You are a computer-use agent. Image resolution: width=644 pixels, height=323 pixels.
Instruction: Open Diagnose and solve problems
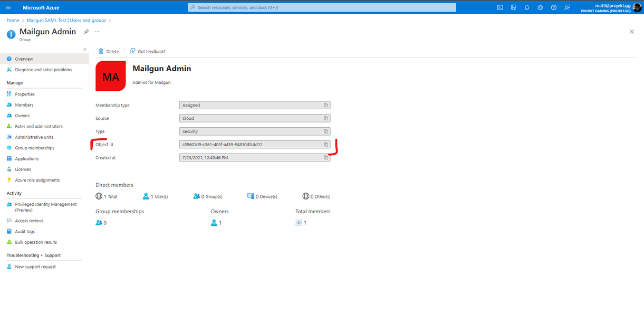pos(44,69)
